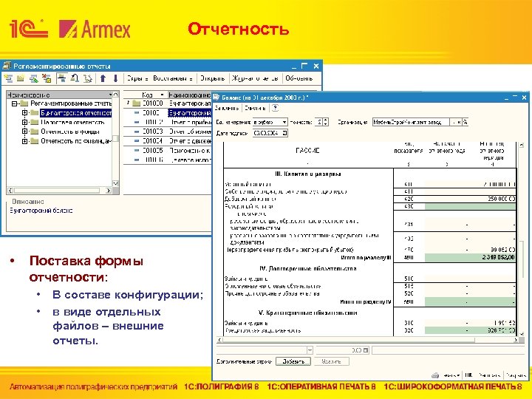
Task: Toggle hierarchical view icon in reports toolbar
Action: [61, 78]
